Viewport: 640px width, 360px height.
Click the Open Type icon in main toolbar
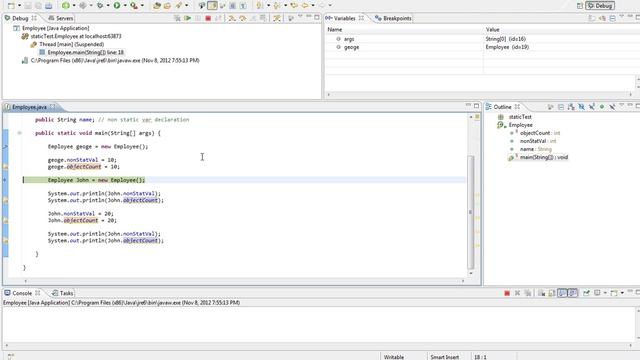click(157, 6)
